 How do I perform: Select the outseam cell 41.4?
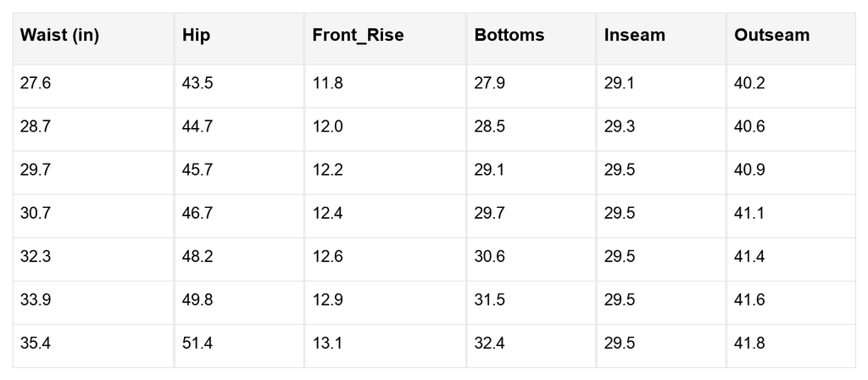point(749,257)
